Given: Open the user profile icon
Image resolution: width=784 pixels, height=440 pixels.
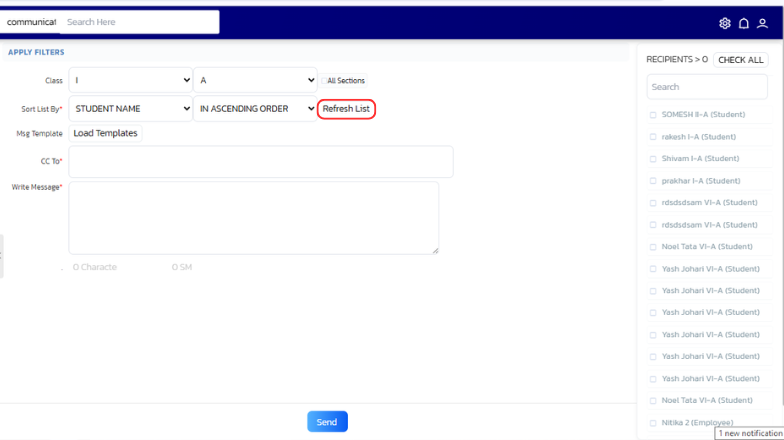Looking at the screenshot, I should [762, 24].
